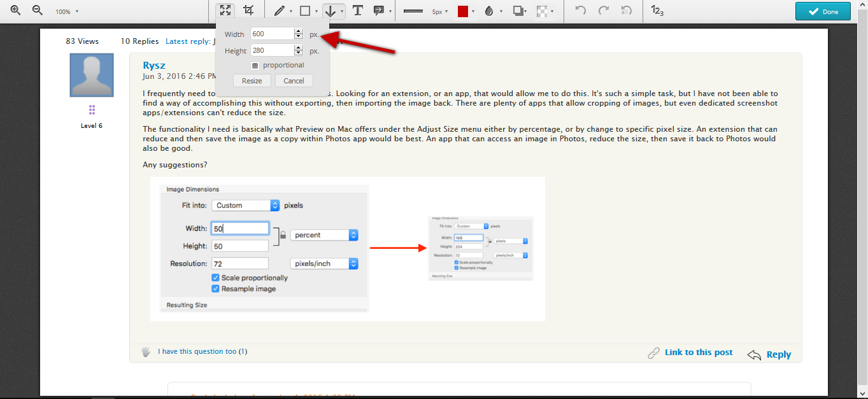Screen dimensions: 868x399
Task: Zoom in with the magnifier plus icon
Action: click(16, 11)
